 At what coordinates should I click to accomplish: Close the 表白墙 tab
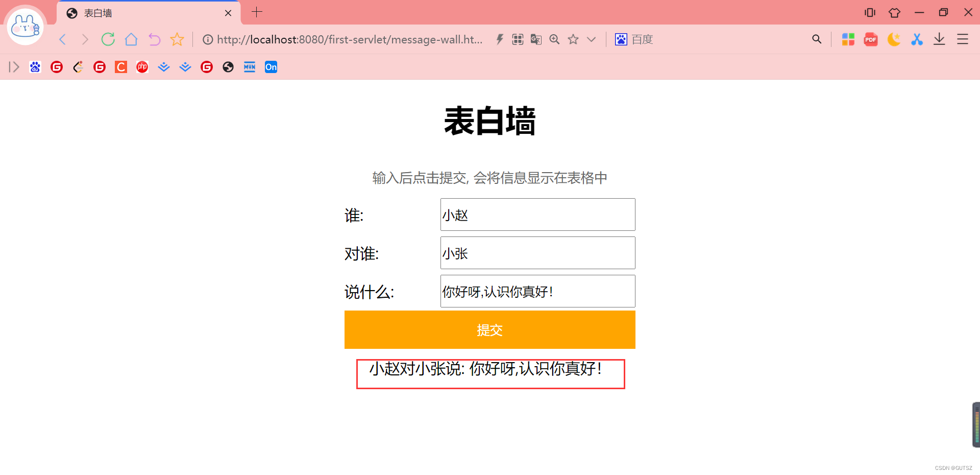click(x=228, y=13)
